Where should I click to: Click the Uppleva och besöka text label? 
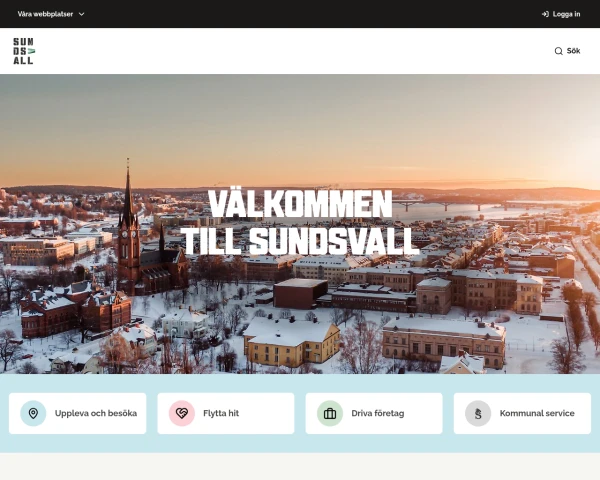(96, 413)
